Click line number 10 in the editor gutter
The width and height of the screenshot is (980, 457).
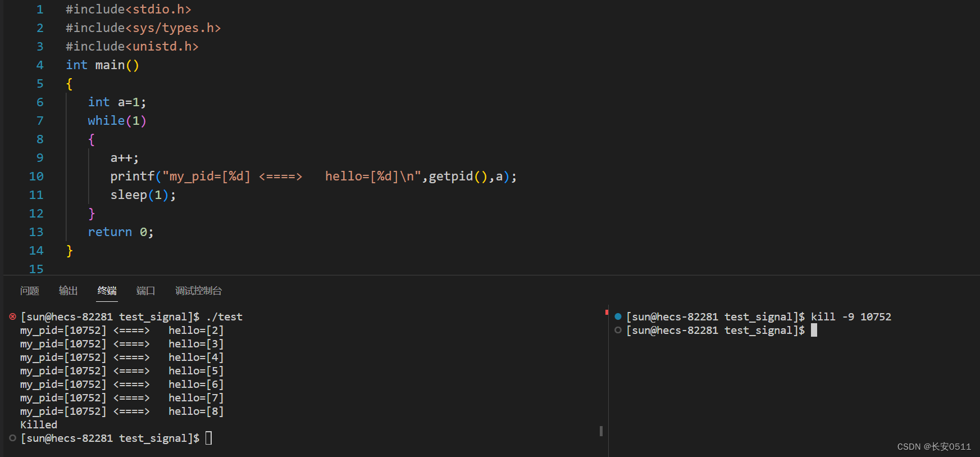(36, 177)
